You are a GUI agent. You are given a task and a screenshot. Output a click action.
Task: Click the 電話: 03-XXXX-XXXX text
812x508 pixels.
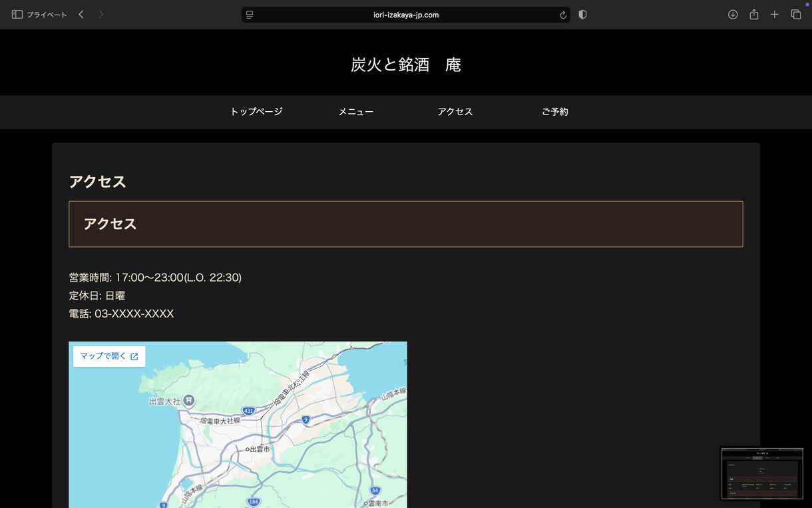[122, 314]
